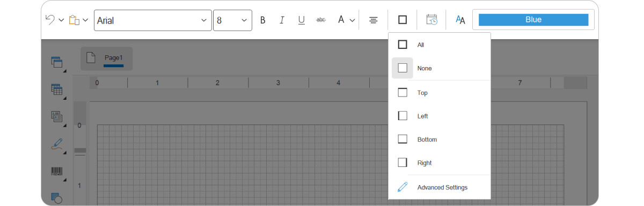The width and height of the screenshot is (644, 206).
Task: Select the signature pen tool in sidebar
Action: (56, 144)
